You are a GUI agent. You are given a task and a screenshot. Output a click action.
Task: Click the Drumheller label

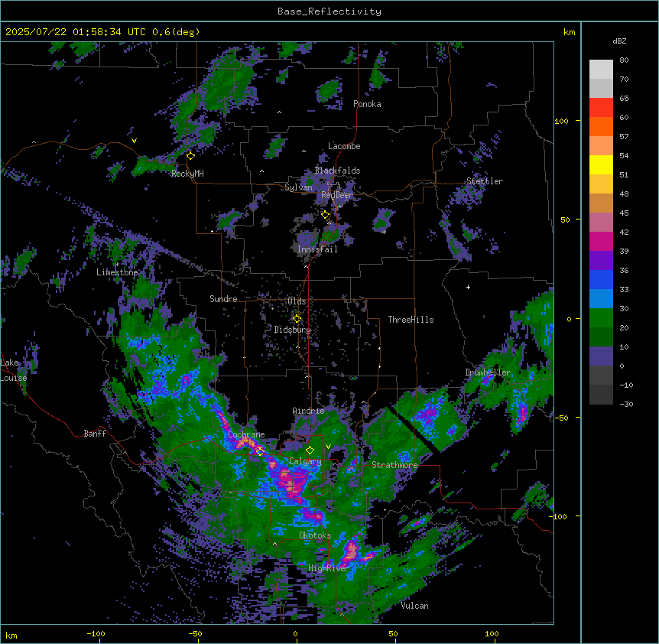pyautogui.click(x=488, y=372)
